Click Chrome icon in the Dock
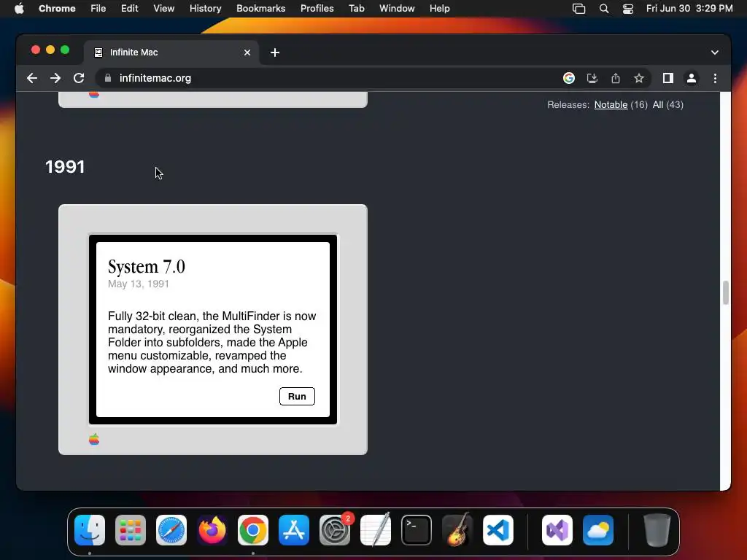This screenshot has height=560, width=747. pyautogui.click(x=253, y=530)
